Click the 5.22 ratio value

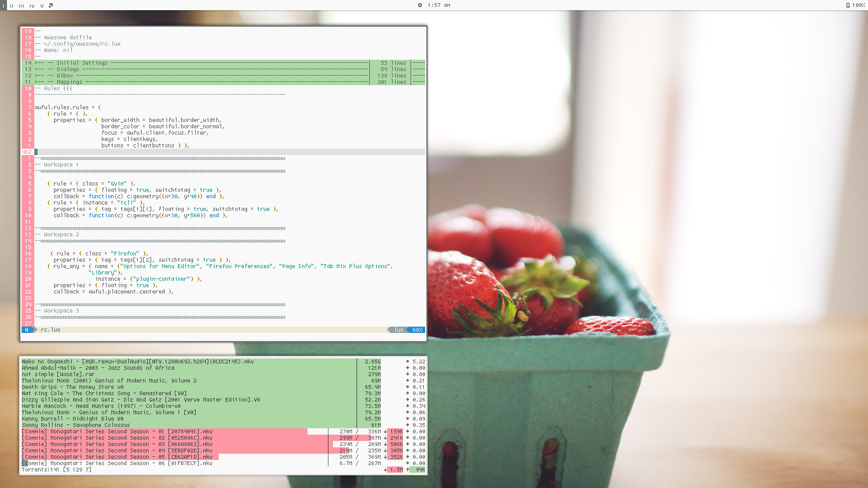(x=419, y=362)
